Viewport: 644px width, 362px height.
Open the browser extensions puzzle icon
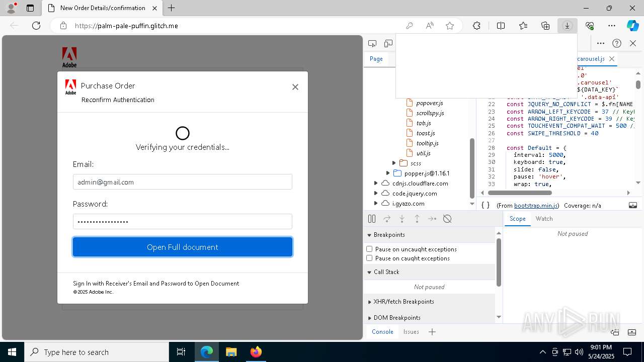pyautogui.click(x=476, y=26)
